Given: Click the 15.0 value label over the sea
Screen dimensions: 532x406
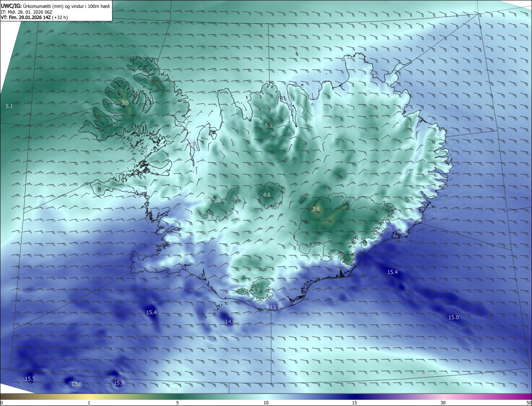Looking at the screenshot, I should click(453, 317).
